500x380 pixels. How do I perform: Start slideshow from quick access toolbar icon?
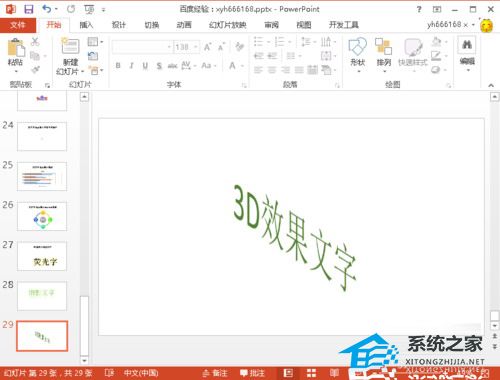coord(89,9)
